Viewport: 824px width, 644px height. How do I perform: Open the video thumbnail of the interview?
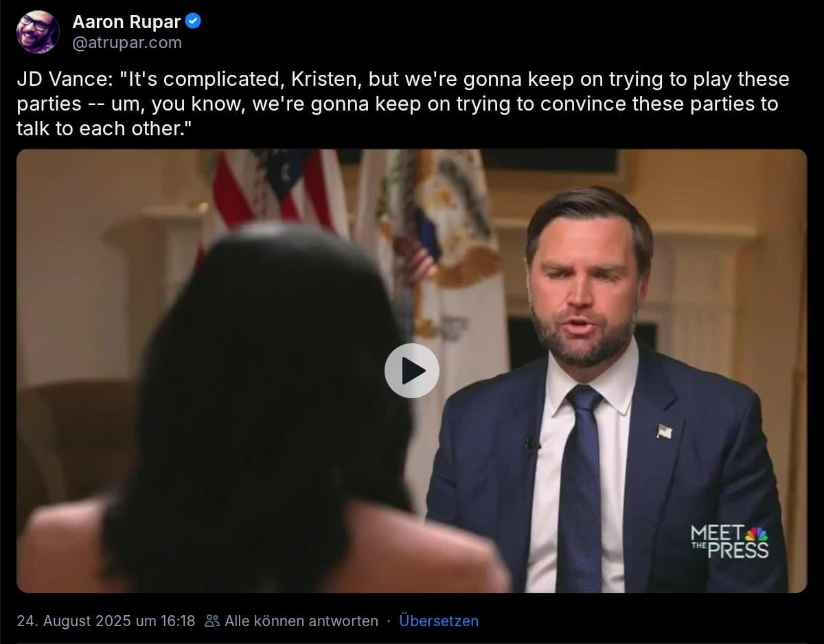coord(412,371)
